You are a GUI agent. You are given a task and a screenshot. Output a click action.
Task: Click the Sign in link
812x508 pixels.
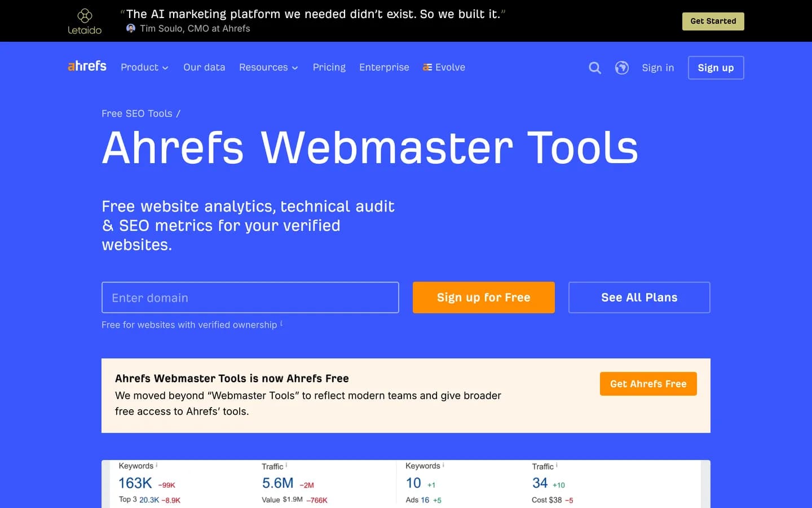(658, 68)
